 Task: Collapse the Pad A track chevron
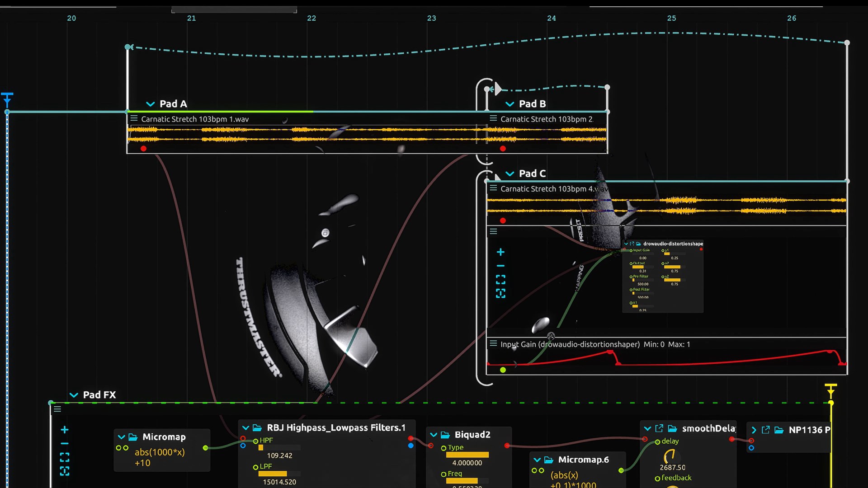coord(151,104)
